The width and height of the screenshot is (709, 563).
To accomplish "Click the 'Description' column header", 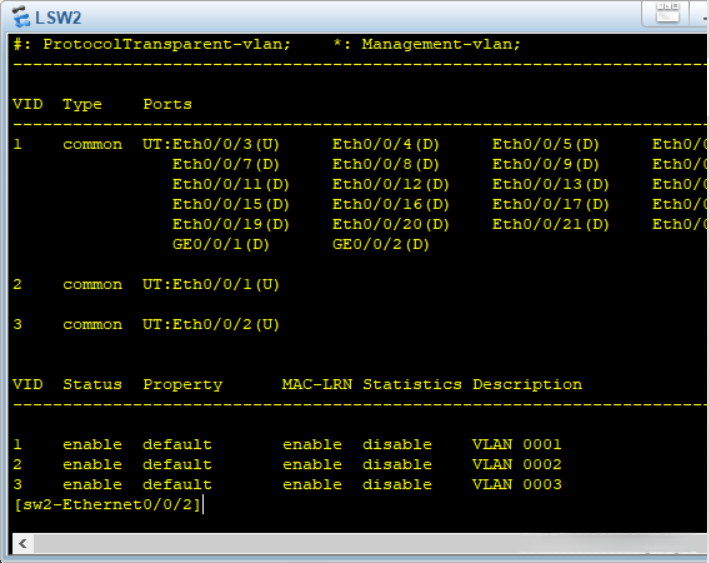I will tap(527, 385).
